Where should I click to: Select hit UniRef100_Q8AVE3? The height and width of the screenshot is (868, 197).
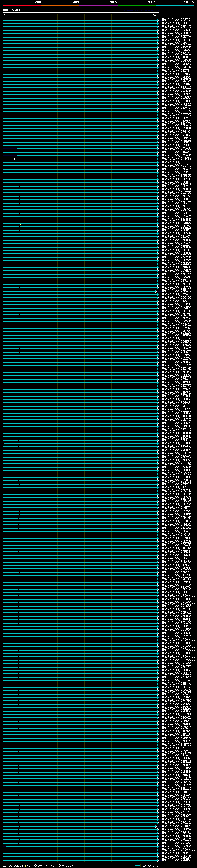(x=177, y=667)
